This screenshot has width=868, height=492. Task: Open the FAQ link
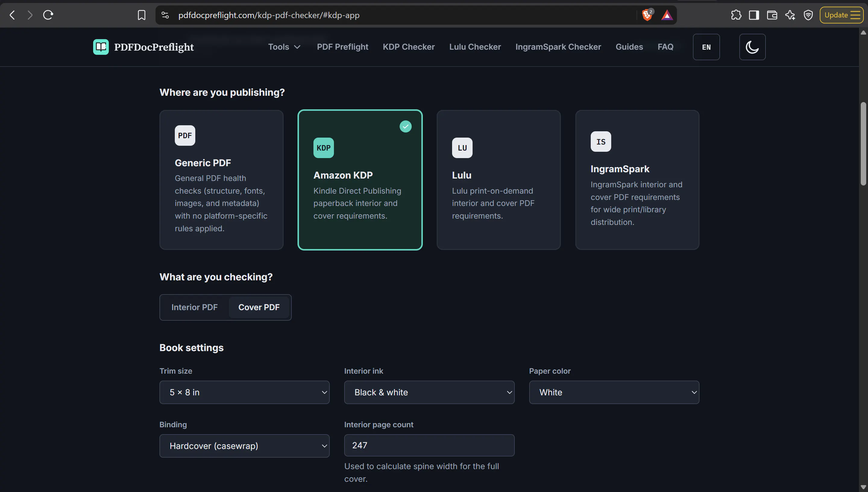[665, 47]
